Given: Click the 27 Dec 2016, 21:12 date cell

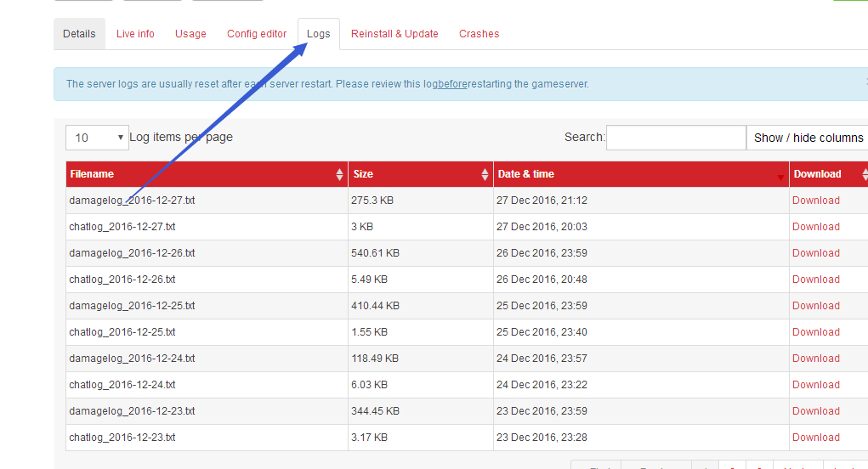Looking at the screenshot, I should point(640,201).
